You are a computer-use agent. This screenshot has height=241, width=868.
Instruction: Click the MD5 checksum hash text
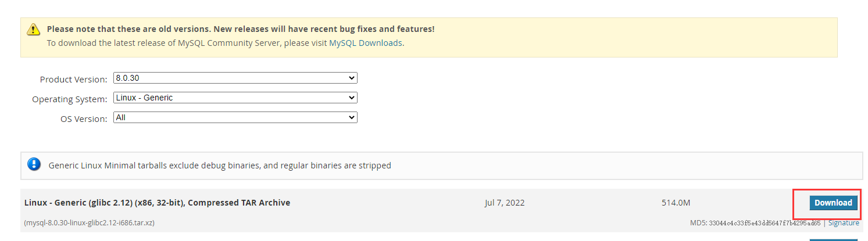pos(765,223)
